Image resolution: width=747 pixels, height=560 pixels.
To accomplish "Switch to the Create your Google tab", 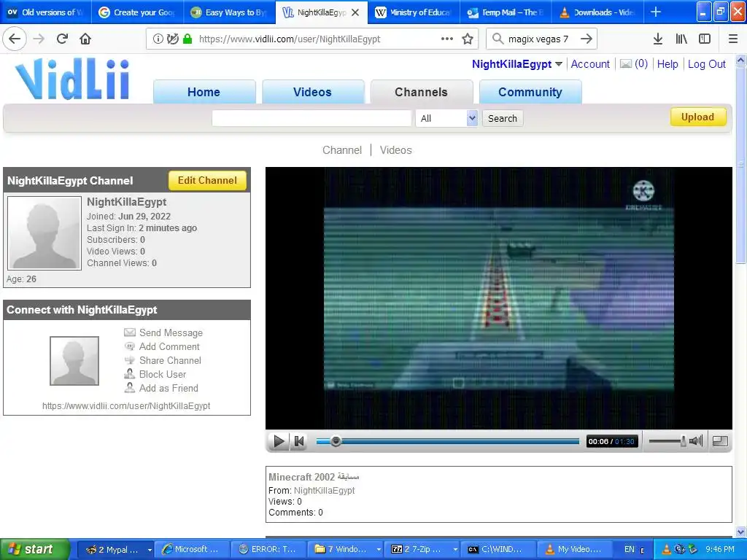I will (x=136, y=12).
